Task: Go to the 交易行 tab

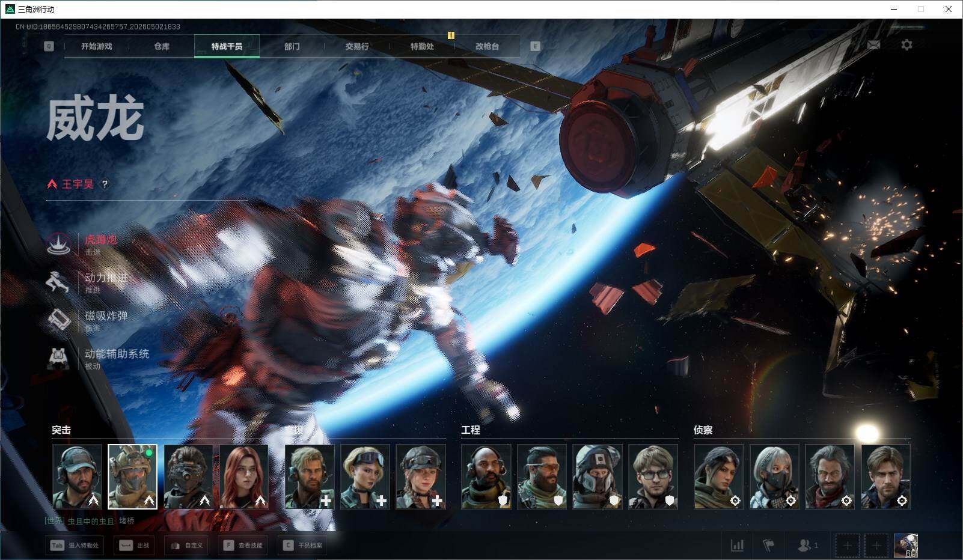Action: tap(357, 46)
